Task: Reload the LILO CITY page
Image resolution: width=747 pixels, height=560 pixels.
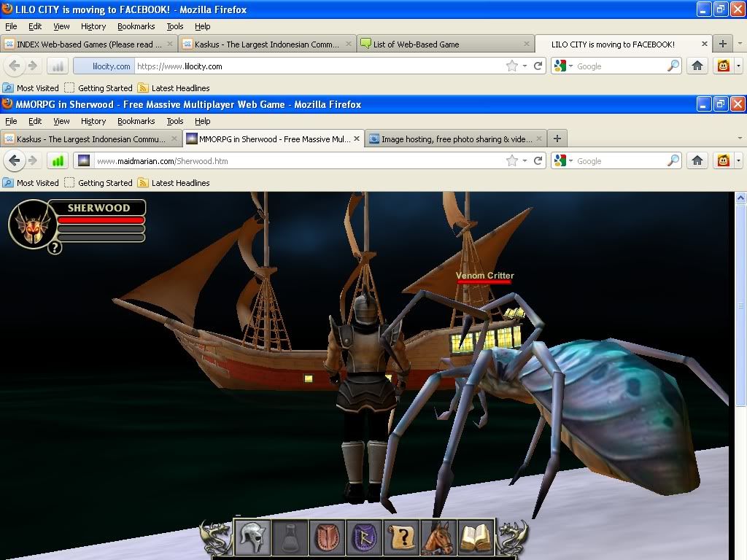Action: tap(538, 66)
